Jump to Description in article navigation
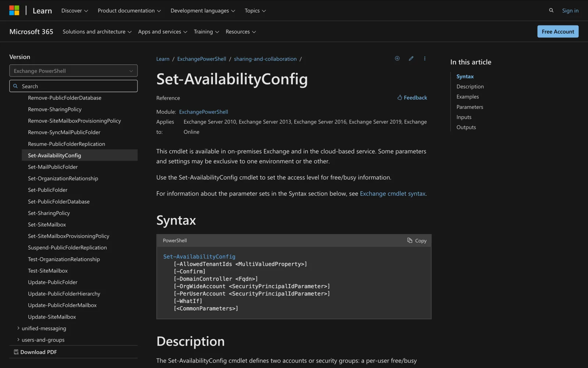The image size is (588, 368). pos(470,86)
